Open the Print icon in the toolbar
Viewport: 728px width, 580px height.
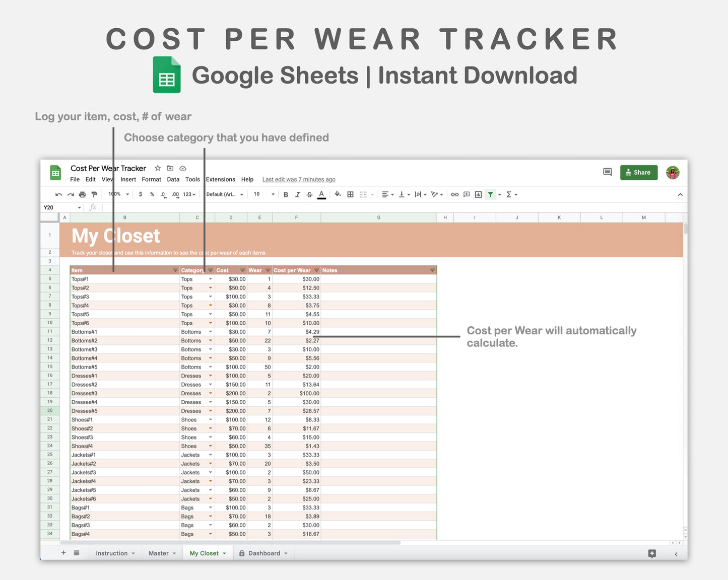click(x=82, y=194)
